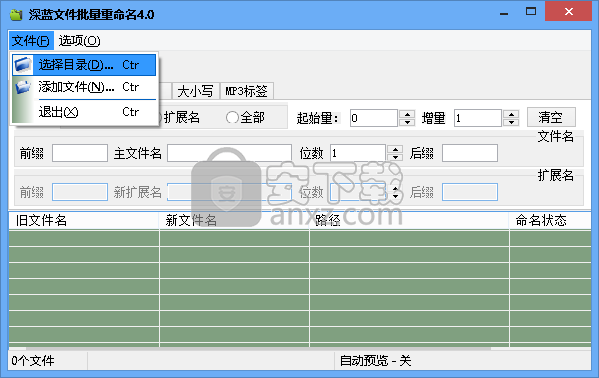Viewport: 599px width, 378px height.
Task: Maximize the 深蓝文件批量重命名 window
Action: 531,11
